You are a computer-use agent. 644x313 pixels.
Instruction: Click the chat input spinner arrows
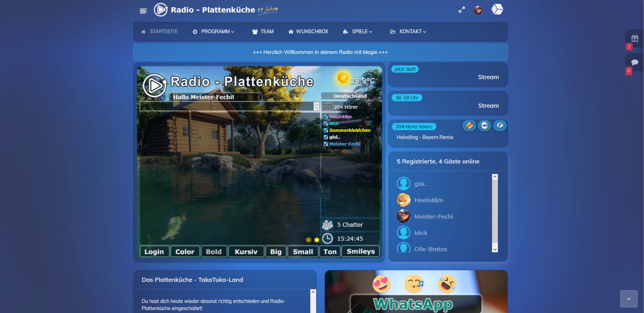(316, 106)
